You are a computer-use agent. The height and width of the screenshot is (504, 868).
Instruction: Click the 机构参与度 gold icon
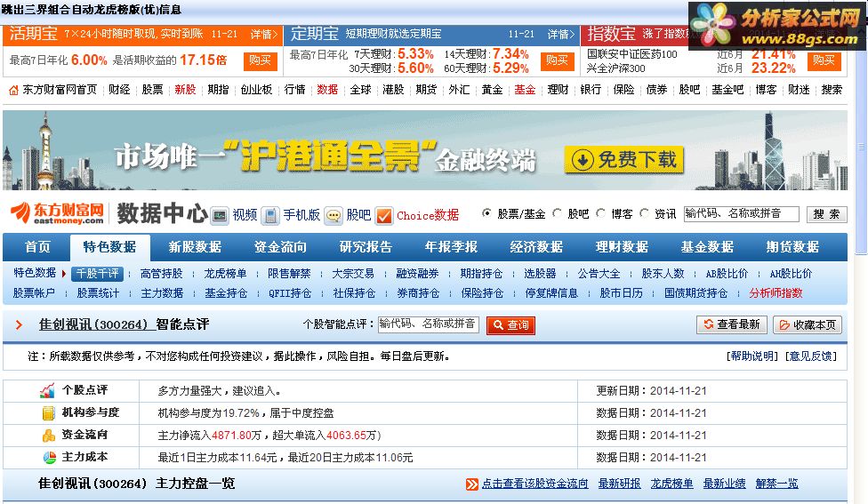(x=49, y=412)
